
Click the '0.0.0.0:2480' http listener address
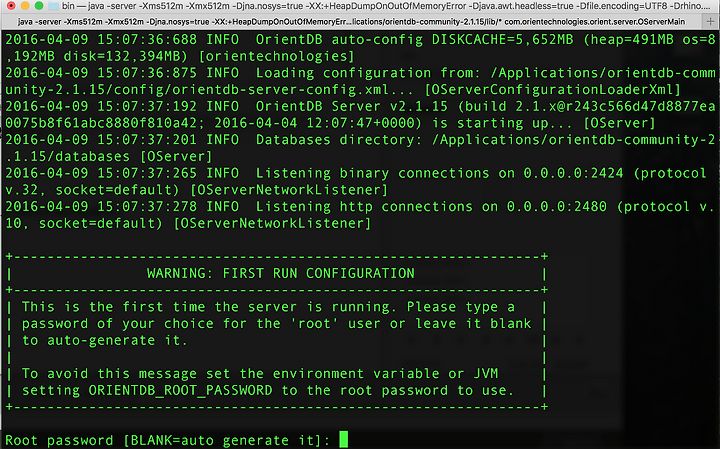[x=557, y=207]
